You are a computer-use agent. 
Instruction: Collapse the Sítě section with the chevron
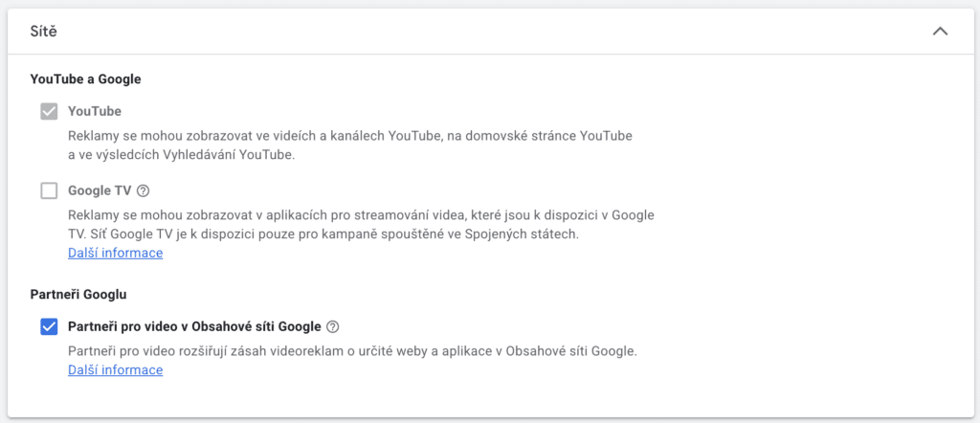[940, 32]
